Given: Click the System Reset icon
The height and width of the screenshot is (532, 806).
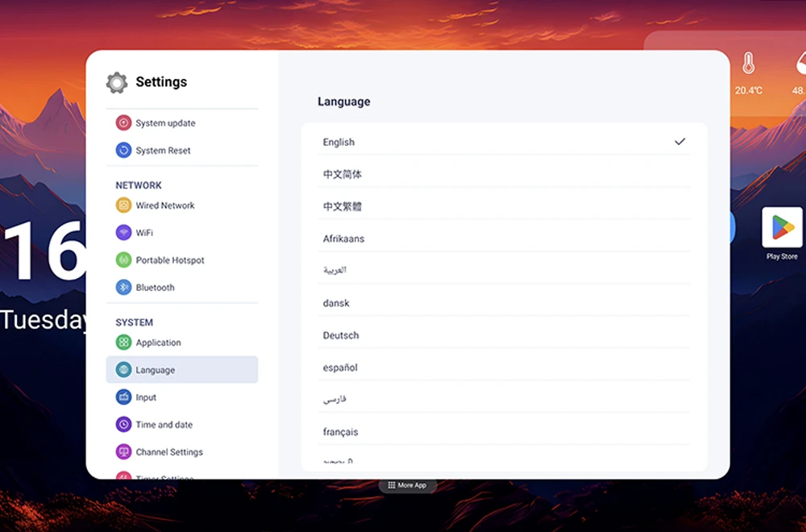Looking at the screenshot, I should pos(123,150).
